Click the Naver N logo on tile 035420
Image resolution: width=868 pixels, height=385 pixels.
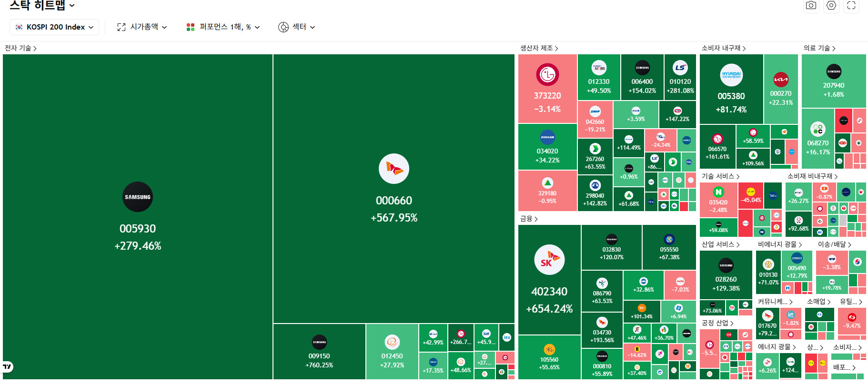tap(718, 192)
